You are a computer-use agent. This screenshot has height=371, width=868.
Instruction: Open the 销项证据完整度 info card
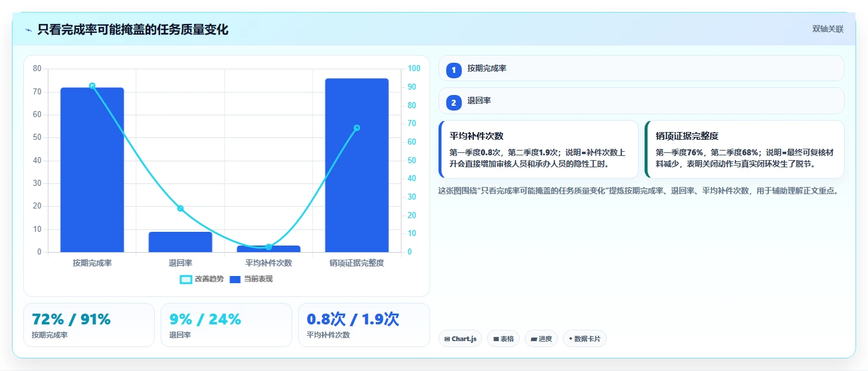(744, 149)
